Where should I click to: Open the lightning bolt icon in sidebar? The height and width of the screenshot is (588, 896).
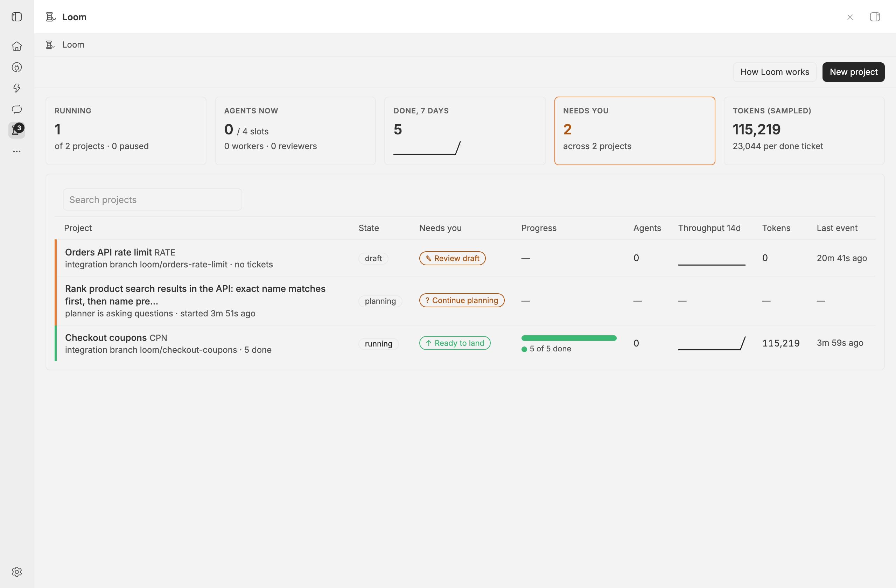16,88
